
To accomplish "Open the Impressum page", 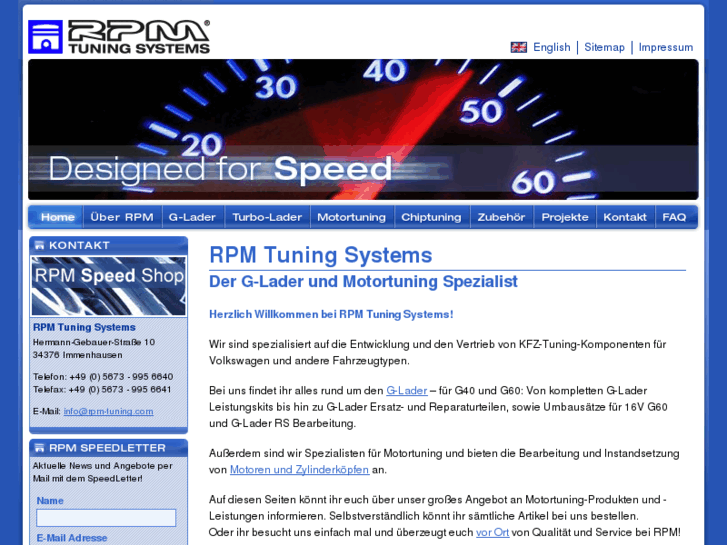I will 665,47.
